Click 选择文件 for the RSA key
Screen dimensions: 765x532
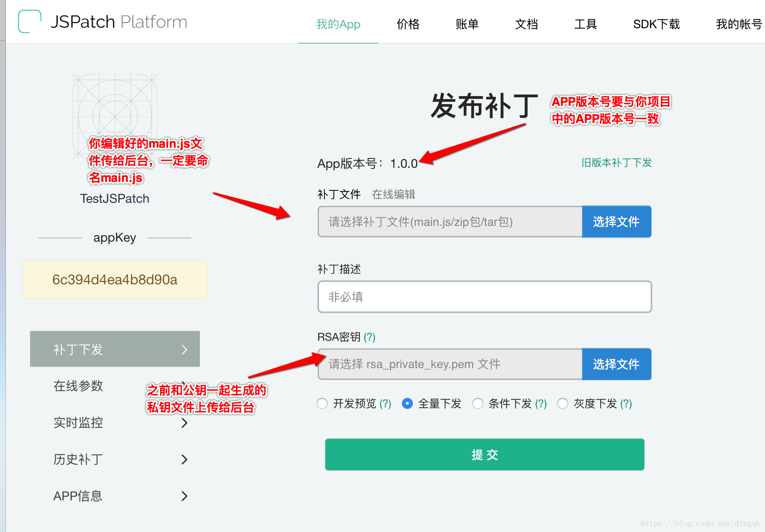[x=616, y=364]
